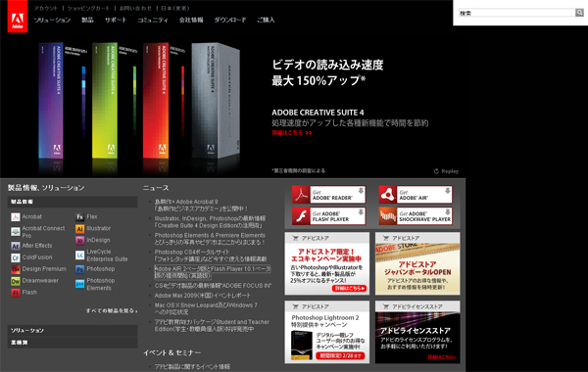
Task: Open the アドビストア限定 エコキャンペーン banner
Action: click(x=327, y=263)
